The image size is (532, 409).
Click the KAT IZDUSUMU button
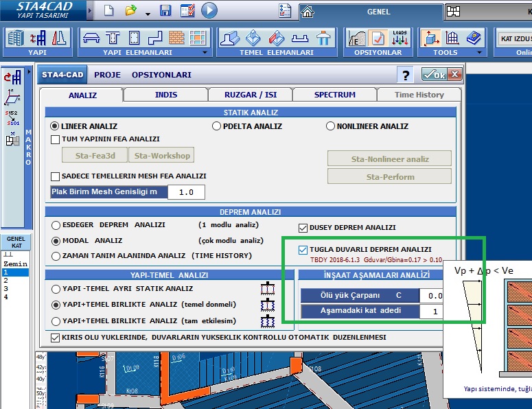(514, 38)
